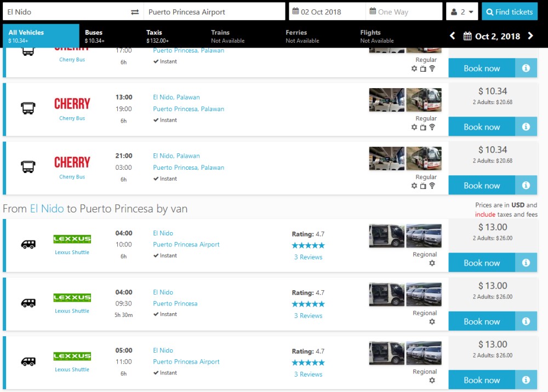This screenshot has width=548, height=392.
Task: Click Lexxus logo on 05:00 trip
Action: [x=72, y=356]
